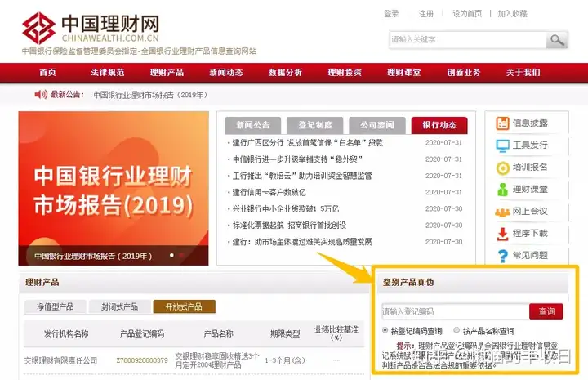This screenshot has width=588, height=380.
Task: Click the 登录 link
Action: 391,14
